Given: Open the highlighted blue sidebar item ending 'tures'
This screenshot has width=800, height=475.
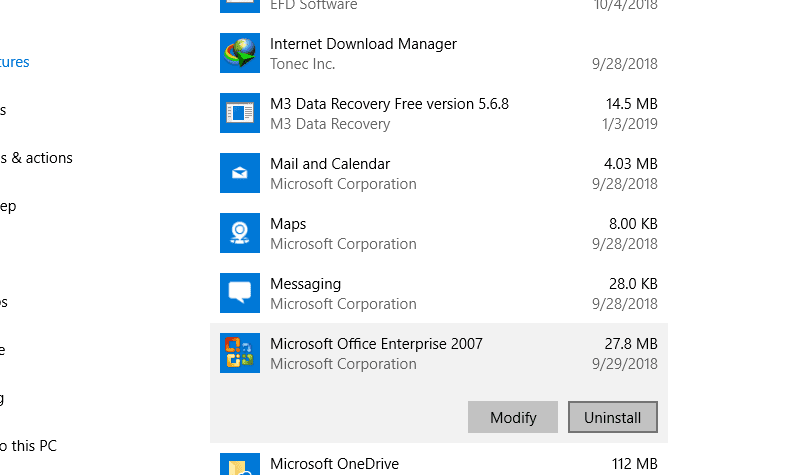Looking at the screenshot, I should pyautogui.click(x=14, y=62).
